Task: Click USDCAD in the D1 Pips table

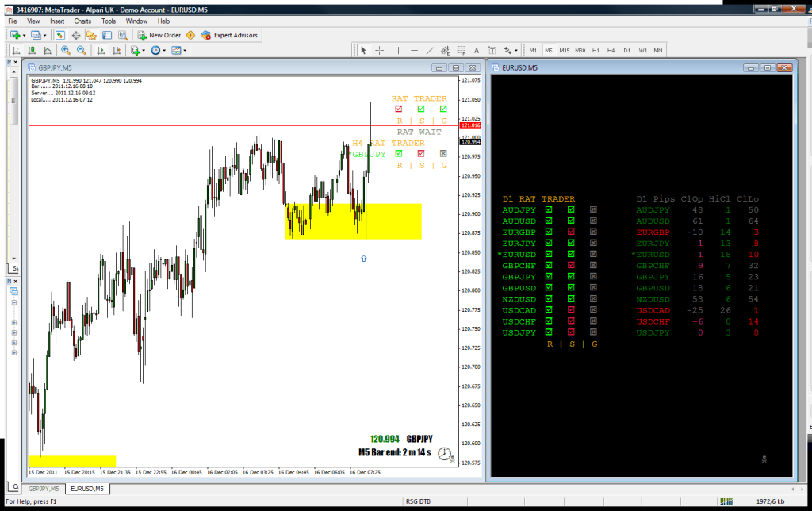Action: 653,310
